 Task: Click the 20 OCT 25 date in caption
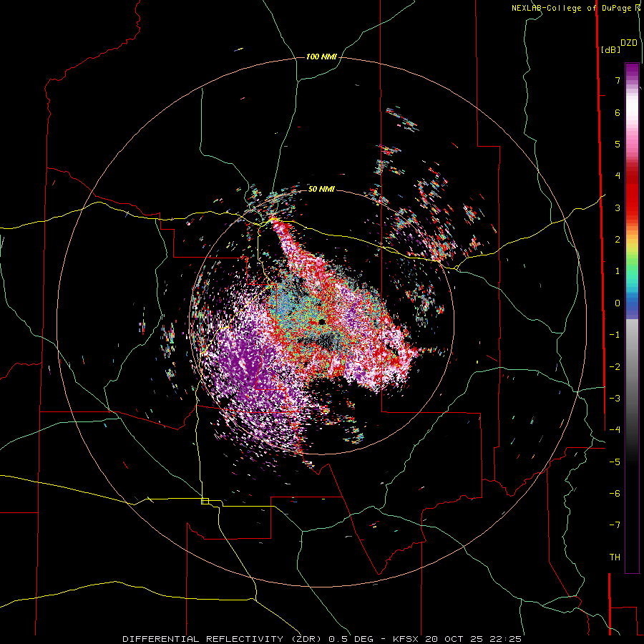455,639
